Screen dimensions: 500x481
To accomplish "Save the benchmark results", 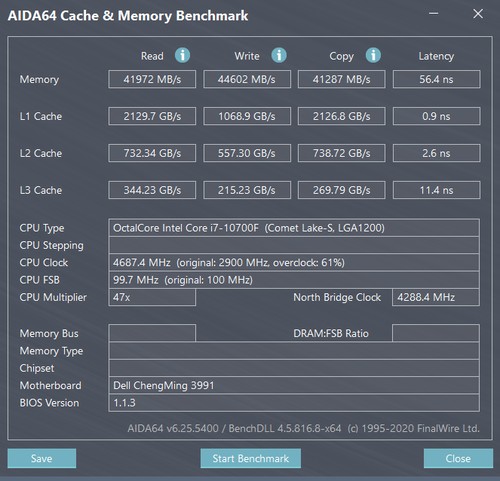I will (x=42, y=458).
